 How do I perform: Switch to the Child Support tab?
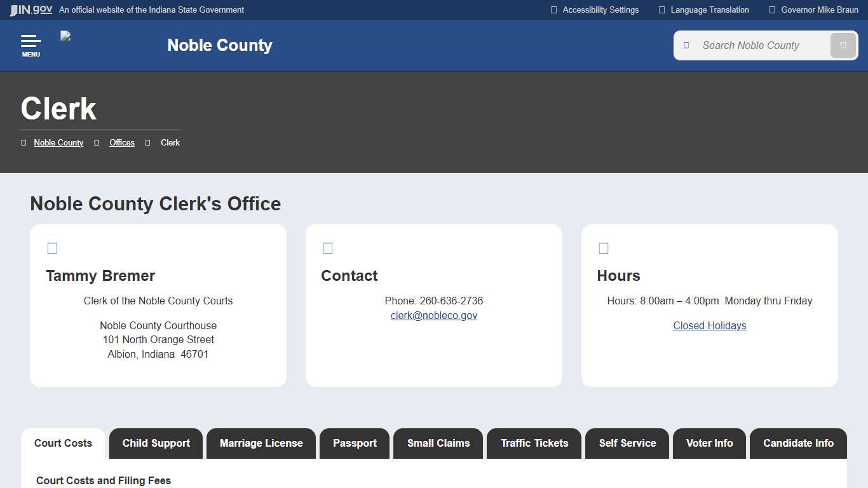point(156,443)
